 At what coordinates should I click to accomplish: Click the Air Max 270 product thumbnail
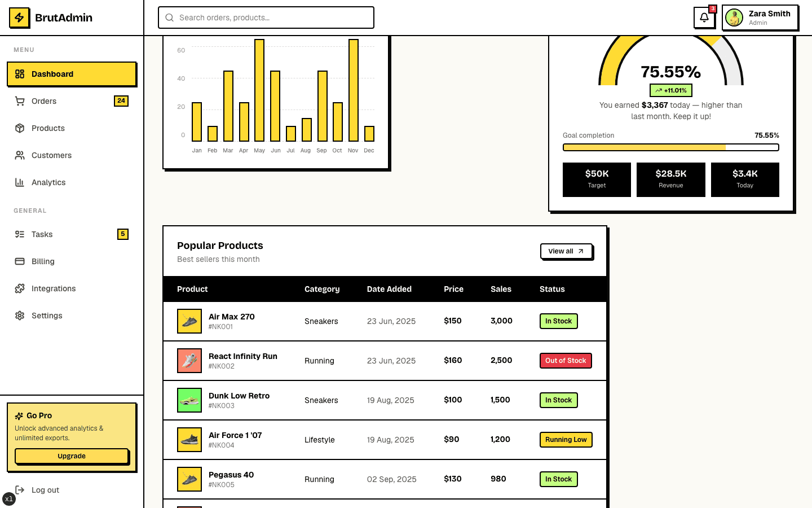pos(189,321)
